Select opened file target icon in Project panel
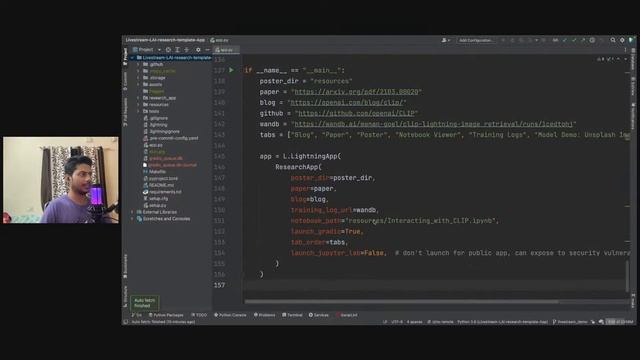640x360 pixels. click(x=168, y=50)
